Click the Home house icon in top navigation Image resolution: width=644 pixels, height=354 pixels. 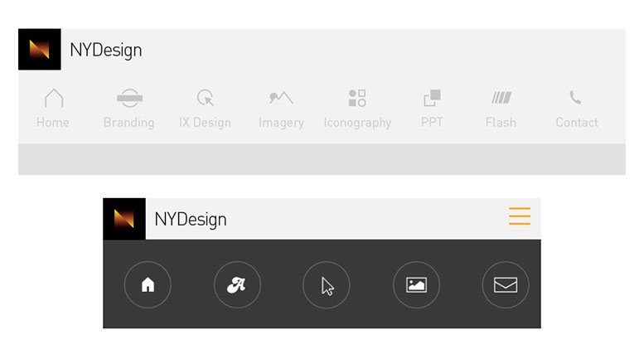point(53,99)
